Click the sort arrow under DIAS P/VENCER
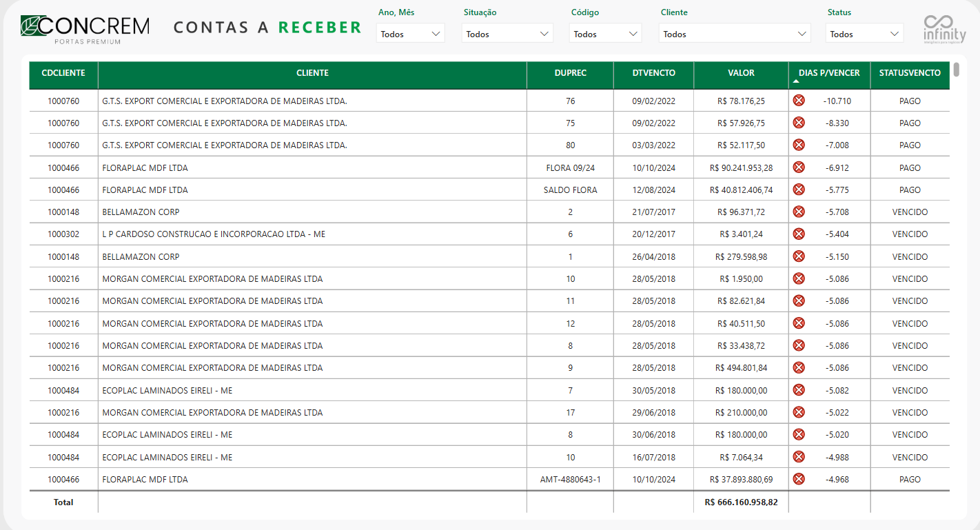 tap(797, 81)
